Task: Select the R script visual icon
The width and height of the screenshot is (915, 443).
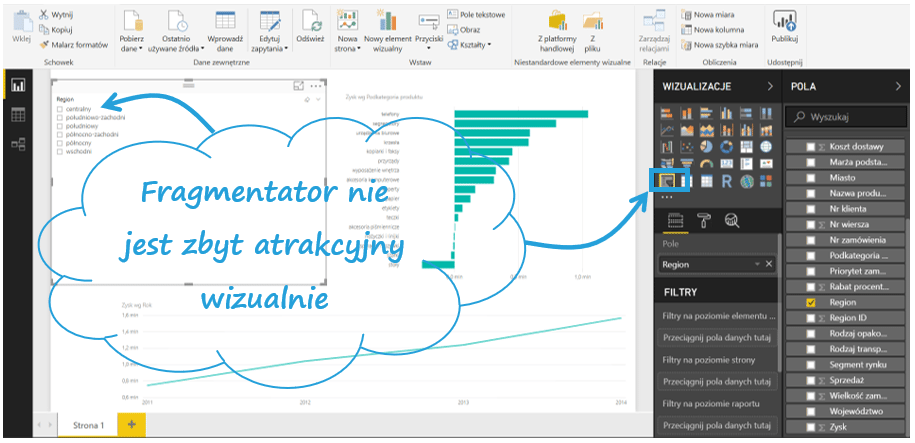Action: pyautogui.click(x=728, y=181)
